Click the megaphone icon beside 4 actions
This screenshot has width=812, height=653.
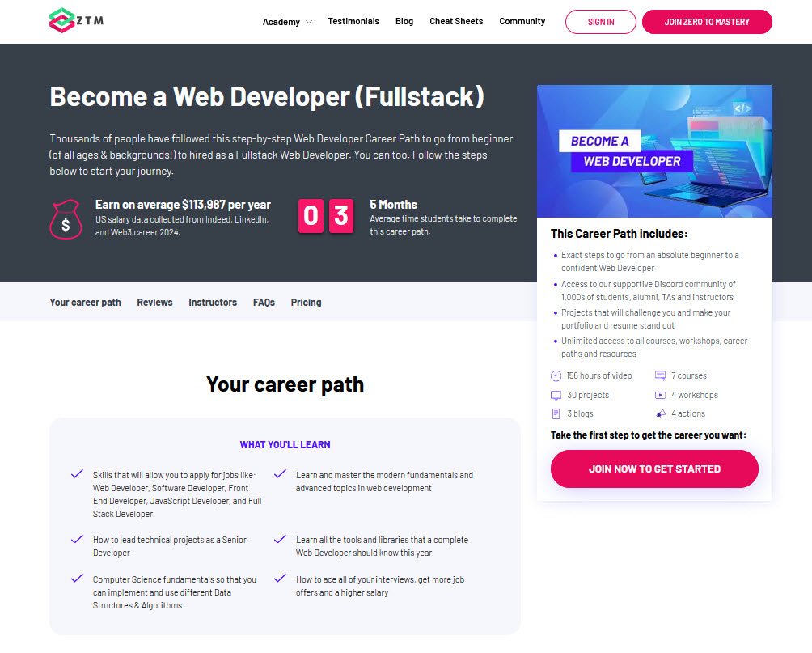coord(660,413)
